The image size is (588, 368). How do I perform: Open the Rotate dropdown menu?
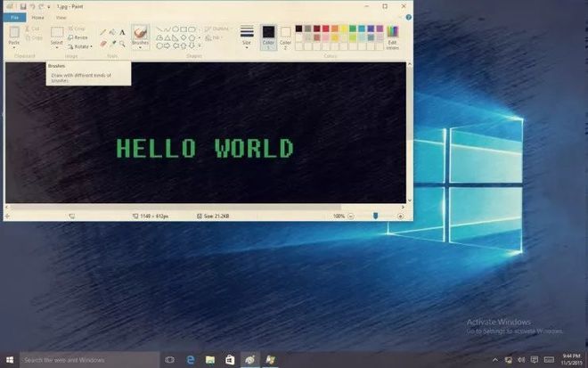pos(80,46)
